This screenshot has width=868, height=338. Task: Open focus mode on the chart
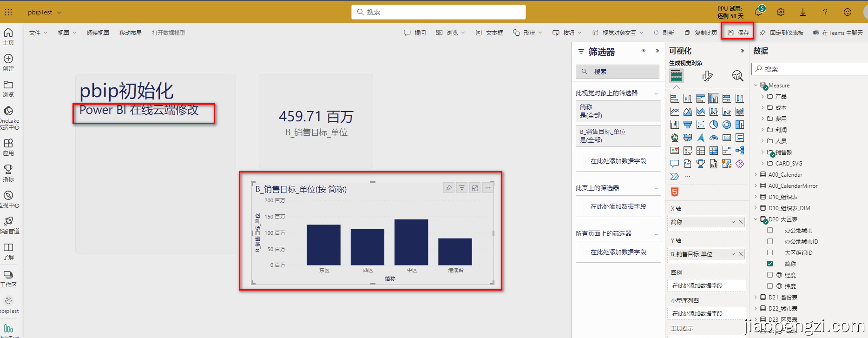point(475,188)
